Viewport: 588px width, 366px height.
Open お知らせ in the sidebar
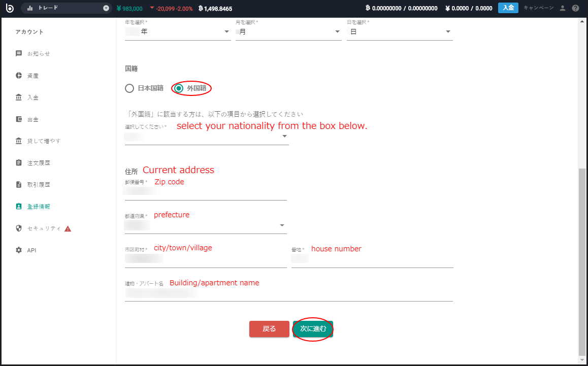(39, 54)
